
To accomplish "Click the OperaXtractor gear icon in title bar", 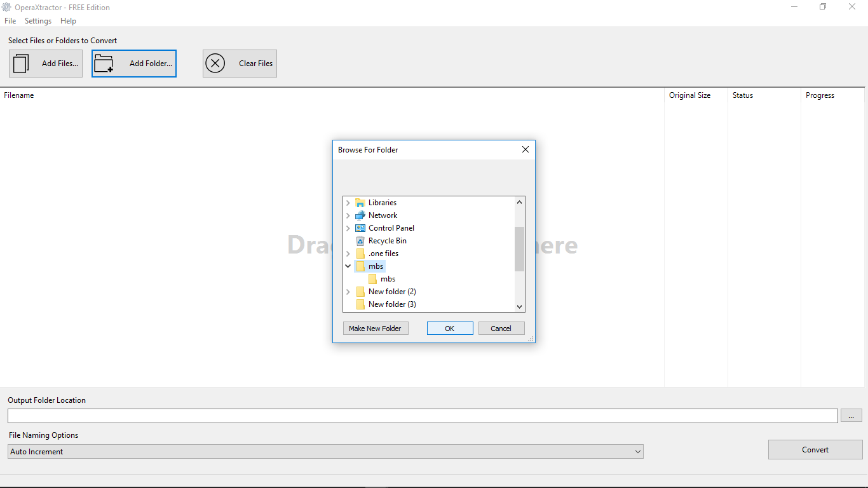I will (x=7, y=7).
